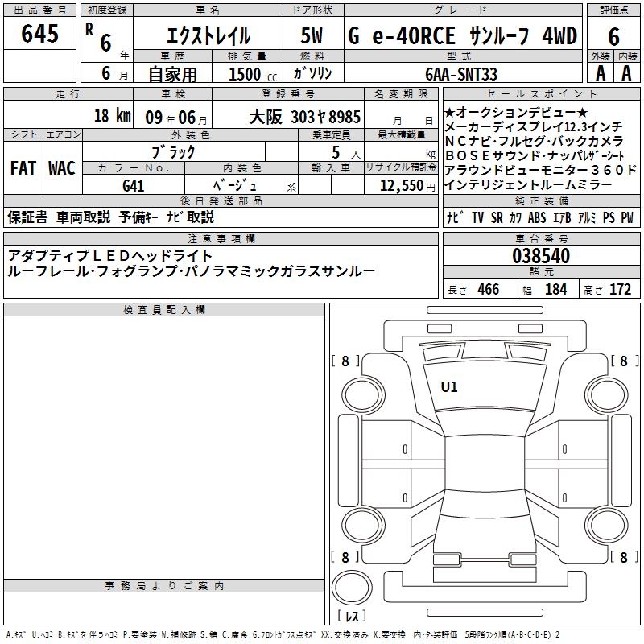
Task: Select 予備キー in later-shipped parts
Action: [x=138, y=217]
